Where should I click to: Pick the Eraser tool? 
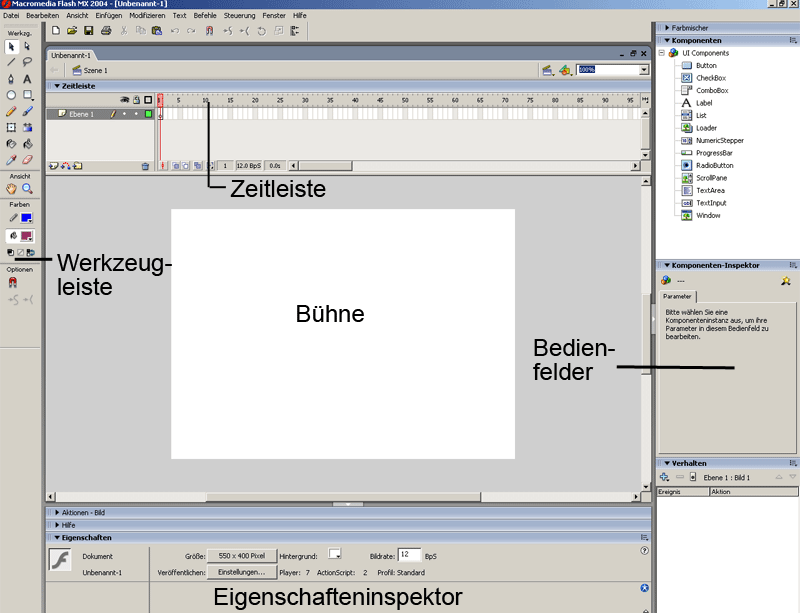(x=28, y=159)
